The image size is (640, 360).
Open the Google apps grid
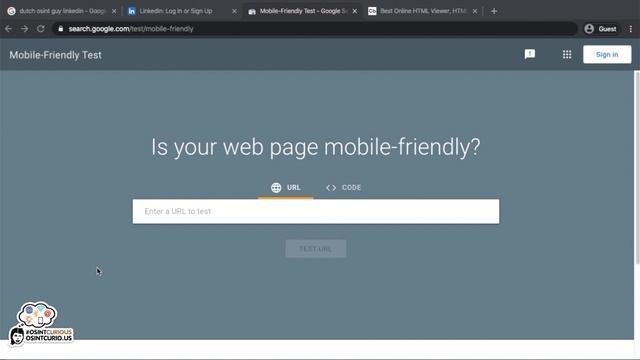click(x=567, y=54)
